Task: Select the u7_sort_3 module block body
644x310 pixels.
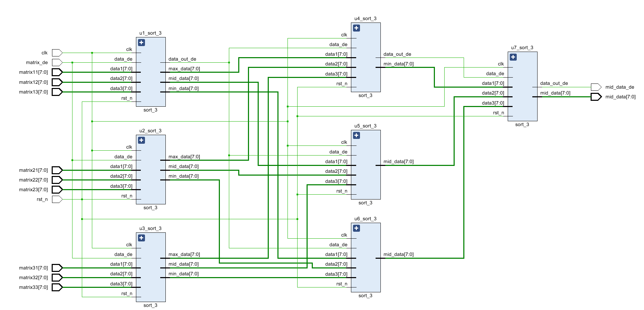Action: [523, 86]
